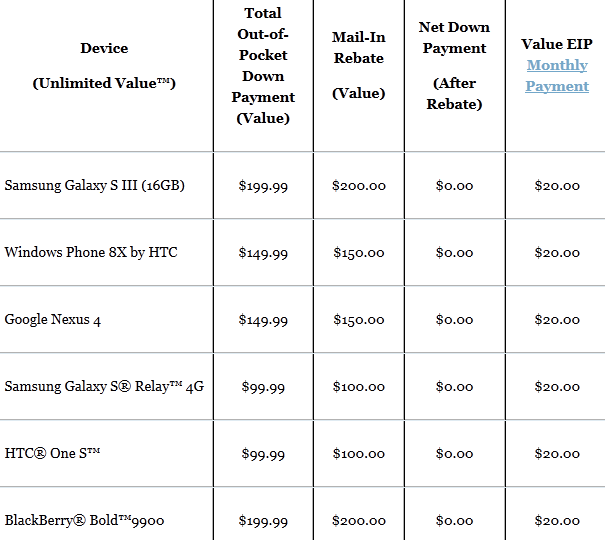This screenshot has width=605, height=540.
Task: Click the $150.00 rebate for Windows Phone 8X
Action: pos(358,252)
